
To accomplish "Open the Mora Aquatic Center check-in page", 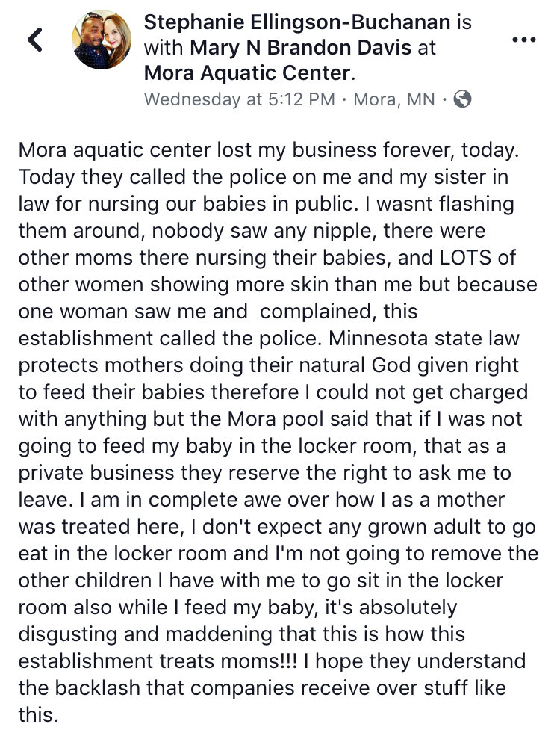I will point(246,74).
